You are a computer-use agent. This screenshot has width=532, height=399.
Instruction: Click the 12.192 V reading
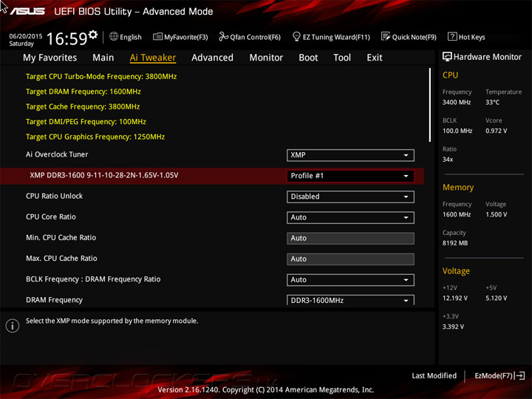[x=455, y=298]
